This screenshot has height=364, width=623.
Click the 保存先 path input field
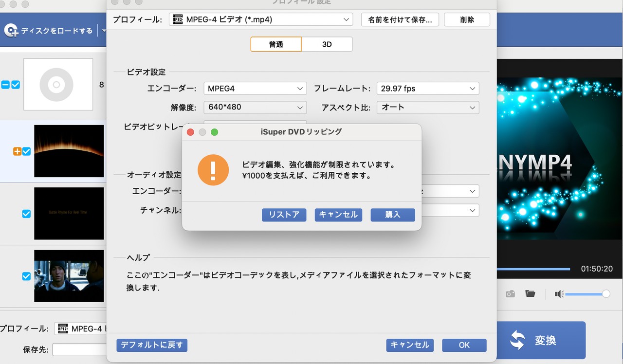[x=79, y=349]
